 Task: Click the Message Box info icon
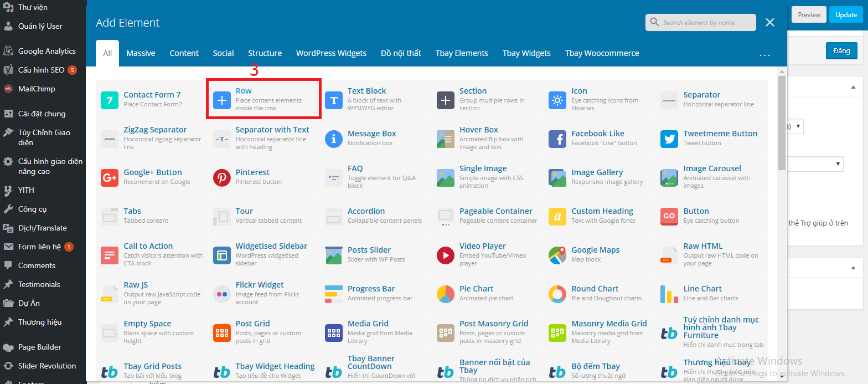coord(334,139)
